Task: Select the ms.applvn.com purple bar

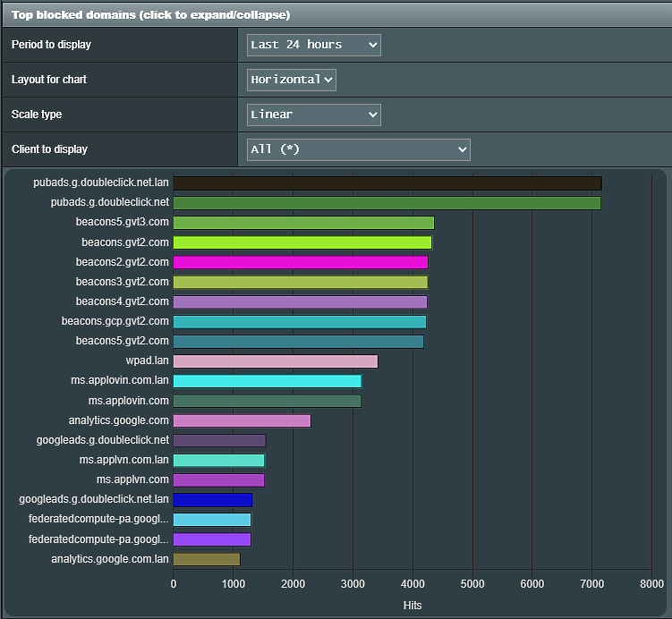Action: [x=219, y=480]
